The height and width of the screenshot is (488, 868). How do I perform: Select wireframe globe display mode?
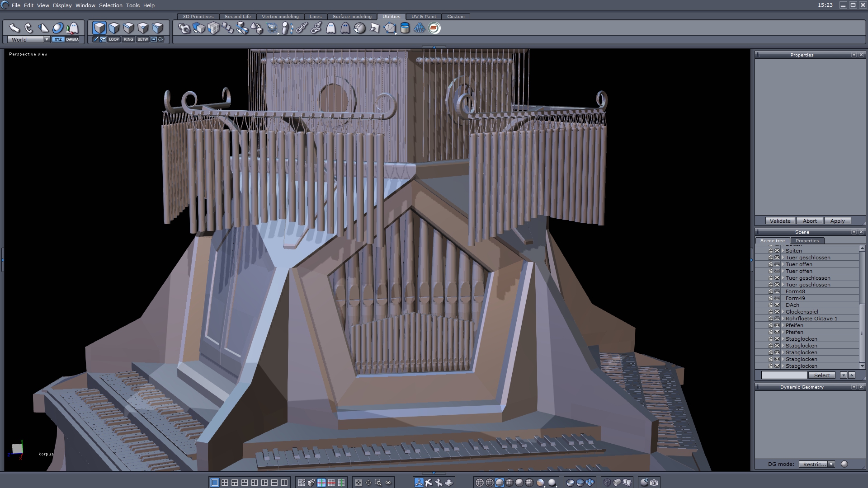pos(480,483)
